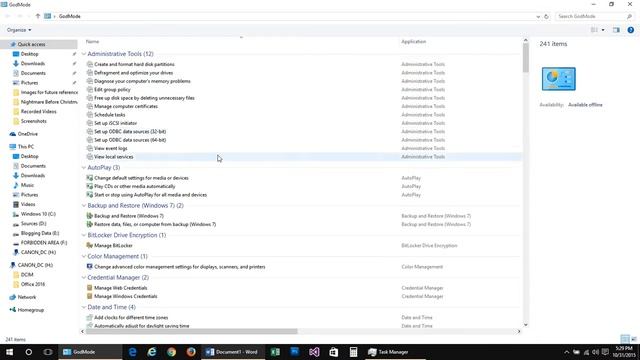Viewport: 640px width, 360px height.
Task: Click the GodMode preview thumbnail
Action: 559,79
